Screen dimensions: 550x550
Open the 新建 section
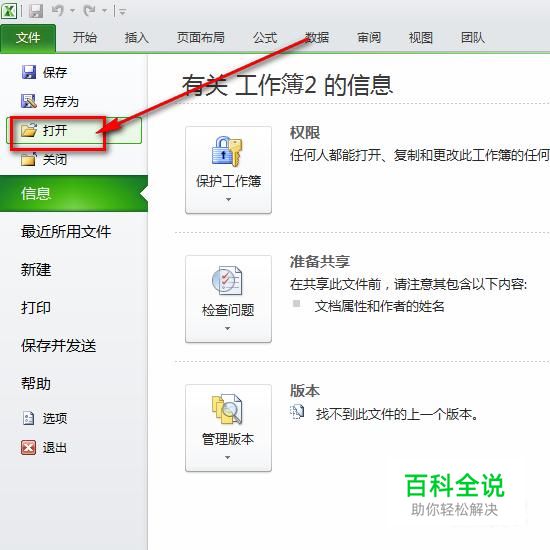[x=36, y=270]
